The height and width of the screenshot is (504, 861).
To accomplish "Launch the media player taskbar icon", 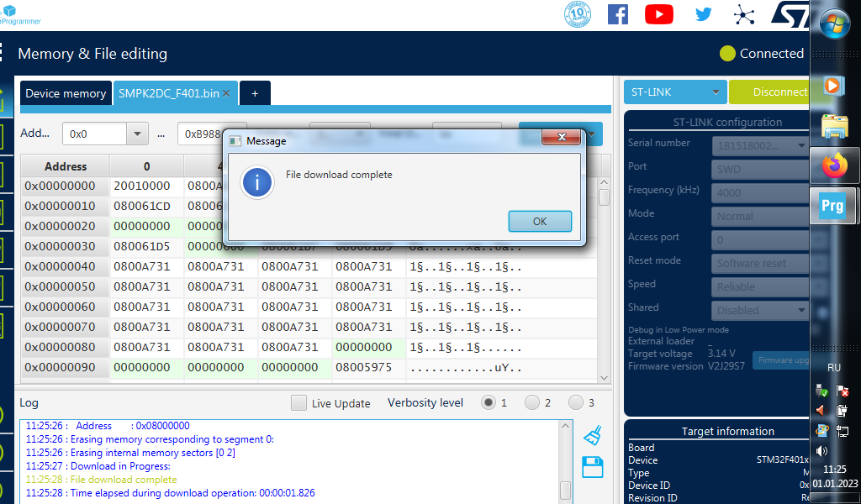I will (833, 85).
